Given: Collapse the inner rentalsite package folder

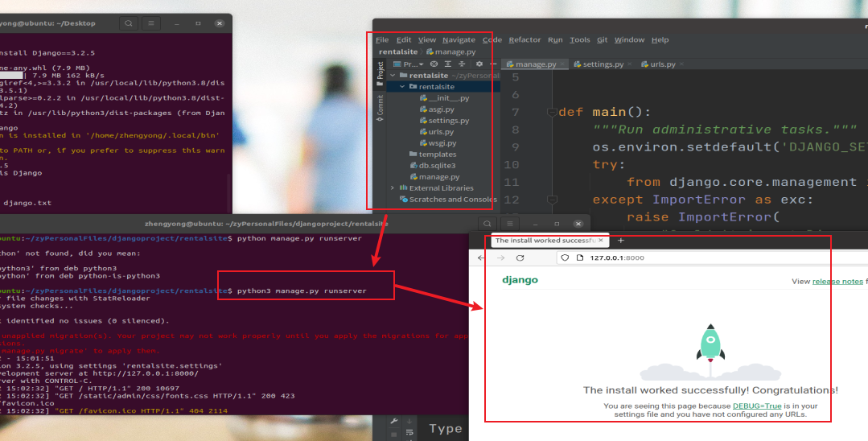Looking at the screenshot, I should (403, 86).
